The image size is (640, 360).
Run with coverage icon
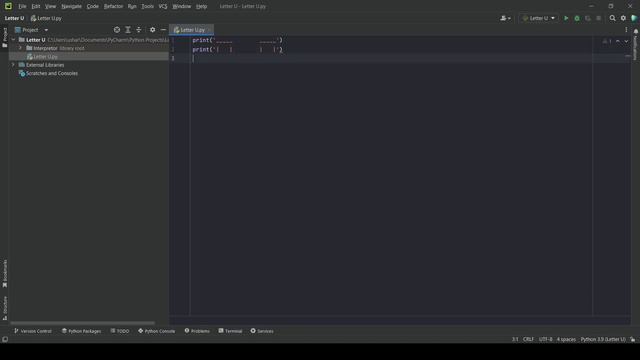point(588,18)
